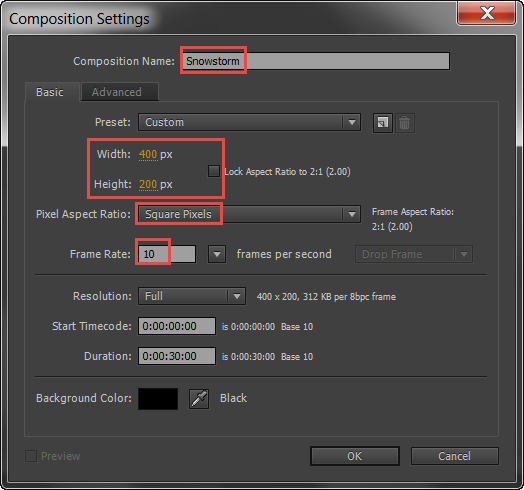Click the Width value 400
This screenshot has height=490, width=524.
click(148, 154)
